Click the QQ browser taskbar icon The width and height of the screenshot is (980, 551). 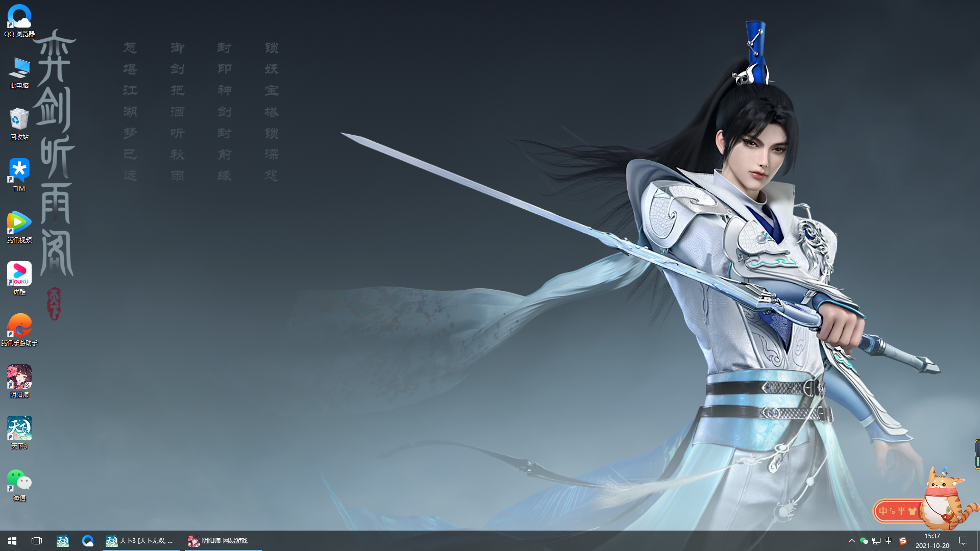pos(88,541)
